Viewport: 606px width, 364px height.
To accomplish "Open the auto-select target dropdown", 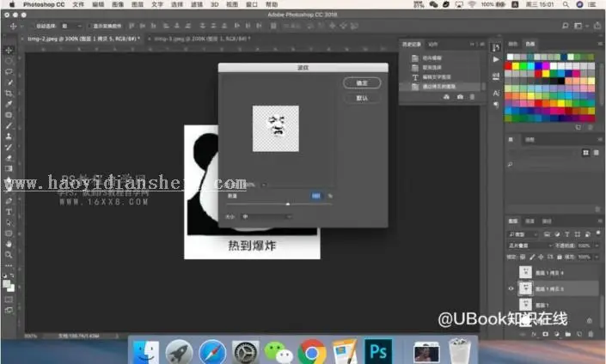I will pyautogui.click(x=71, y=27).
